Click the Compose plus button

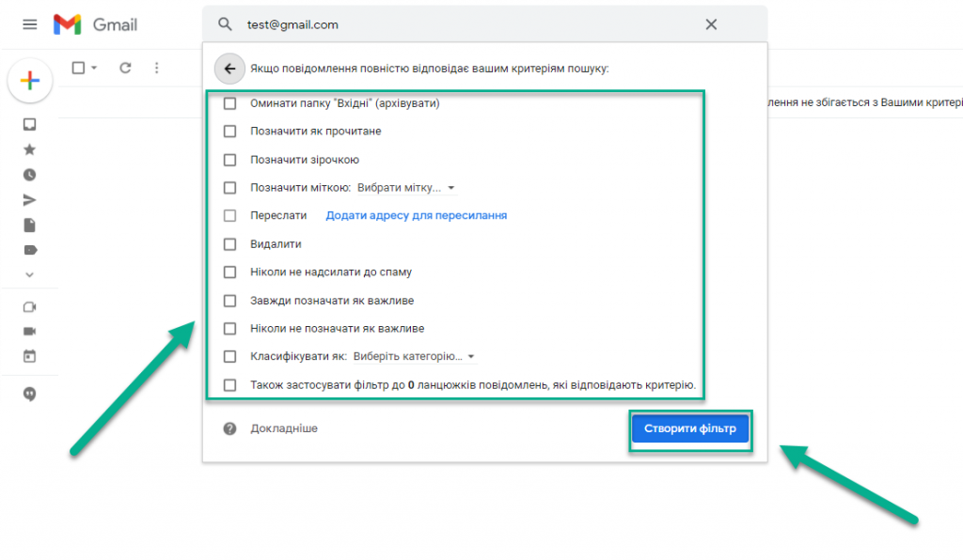point(29,81)
